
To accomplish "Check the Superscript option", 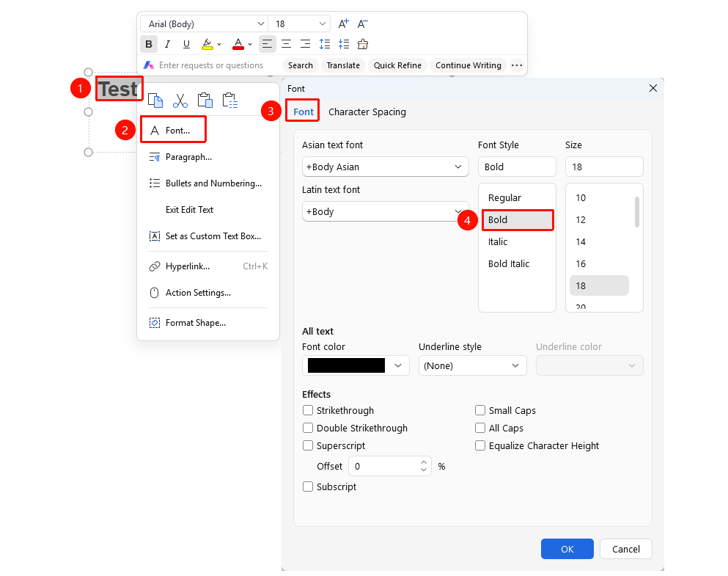I will (308, 445).
